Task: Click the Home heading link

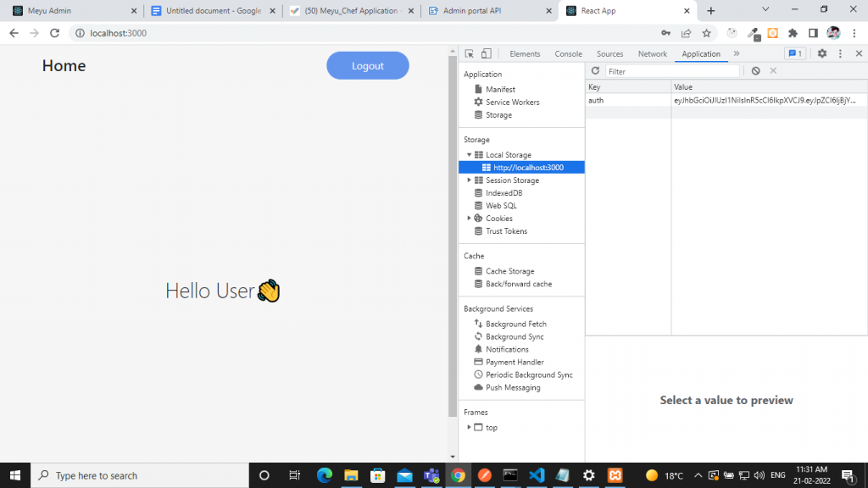Action: (x=64, y=65)
